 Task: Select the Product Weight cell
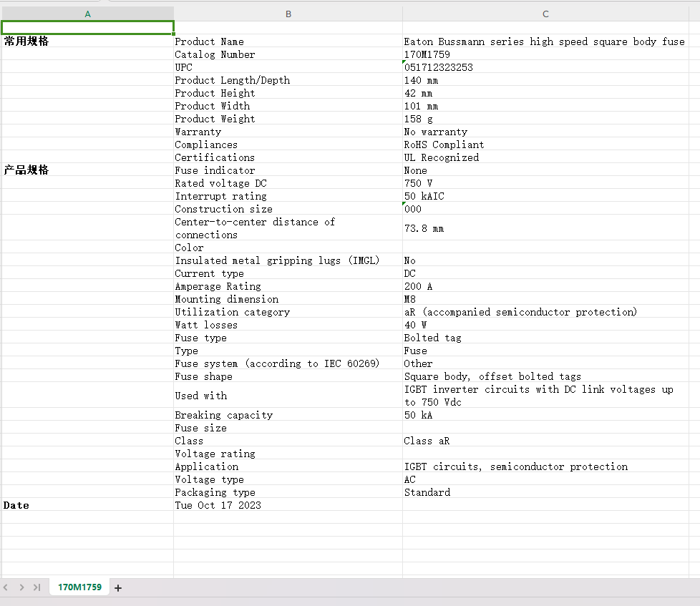point(288,119)
